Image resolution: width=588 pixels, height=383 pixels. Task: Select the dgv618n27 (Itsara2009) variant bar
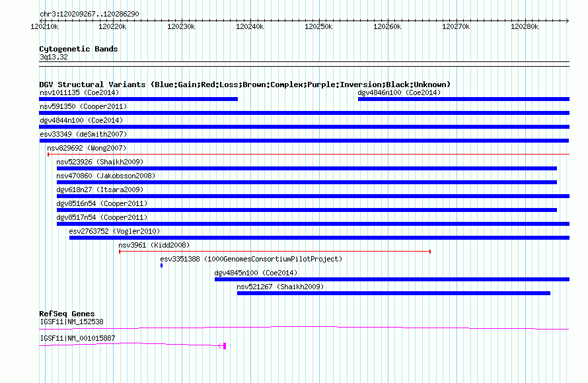point(312,196)
